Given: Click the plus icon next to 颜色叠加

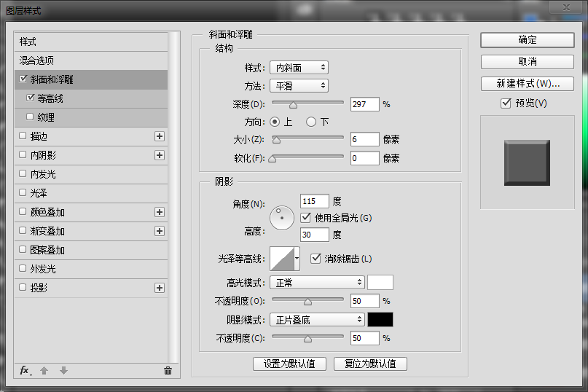Looking at the screenshot, I should [x=160, y=212].
